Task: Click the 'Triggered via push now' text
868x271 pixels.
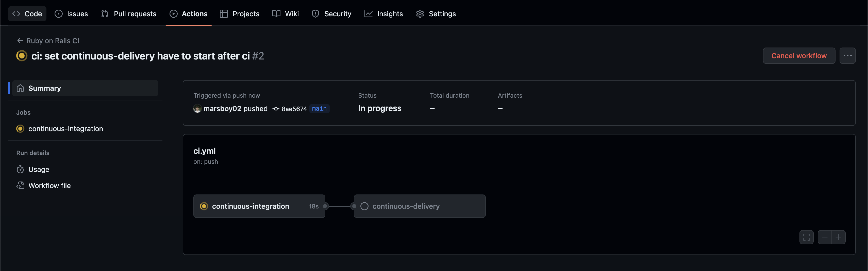Action: [226, 96]
